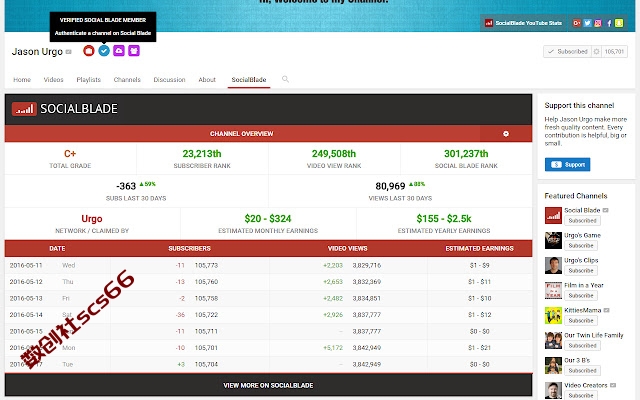Viewport: 640px width, 400px height.
Task: Open the Google Plus link in banner
Action: pyautogui.click(x=576, y=23)
